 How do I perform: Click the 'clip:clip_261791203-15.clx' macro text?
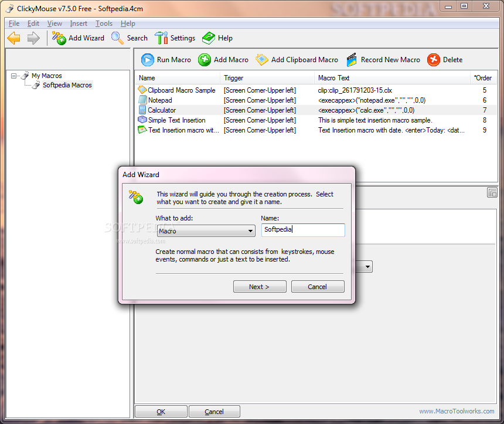[x=355, y=90]
